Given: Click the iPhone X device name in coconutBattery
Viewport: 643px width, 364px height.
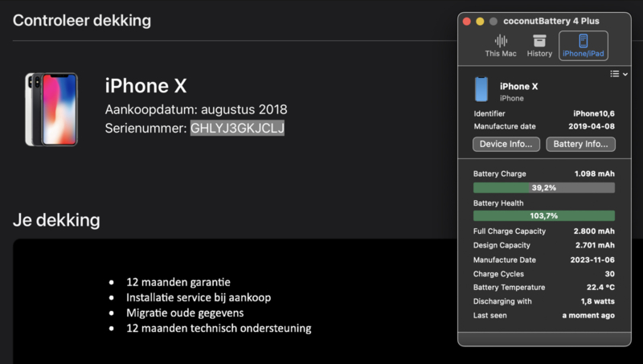Looking at the screenshot, I should coord(518,87).
